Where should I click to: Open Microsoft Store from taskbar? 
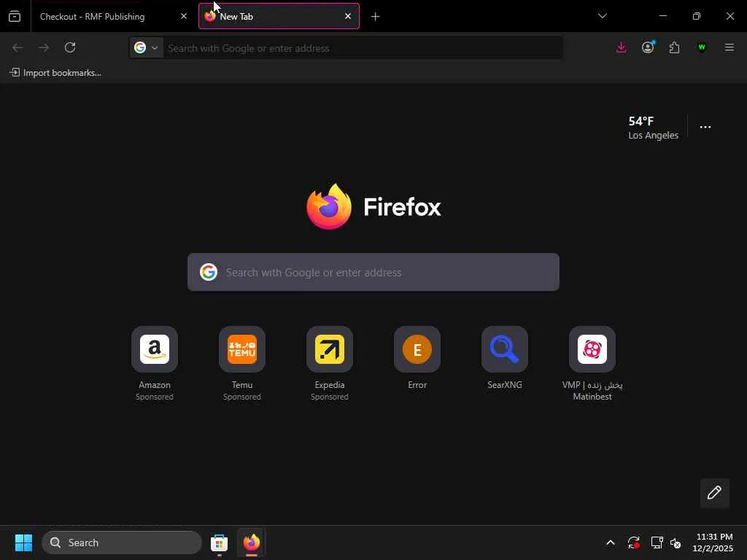(x=219, y=542)
